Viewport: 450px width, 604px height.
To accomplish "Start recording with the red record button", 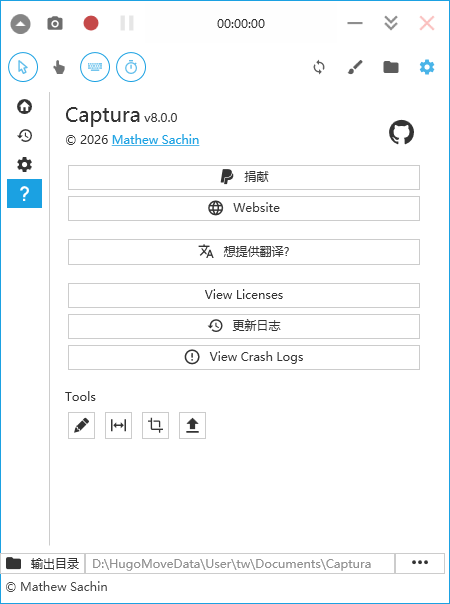I will coord(91,23).
